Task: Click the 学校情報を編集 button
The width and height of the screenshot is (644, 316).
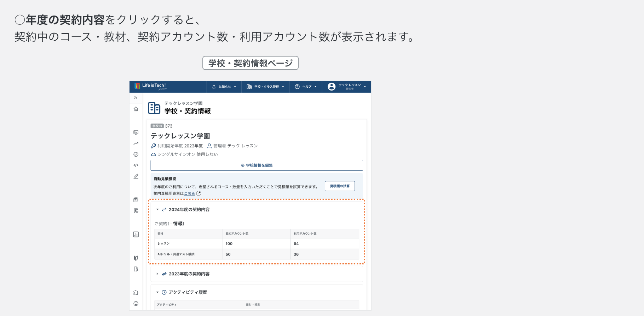Action: click(x=257, y=165)
